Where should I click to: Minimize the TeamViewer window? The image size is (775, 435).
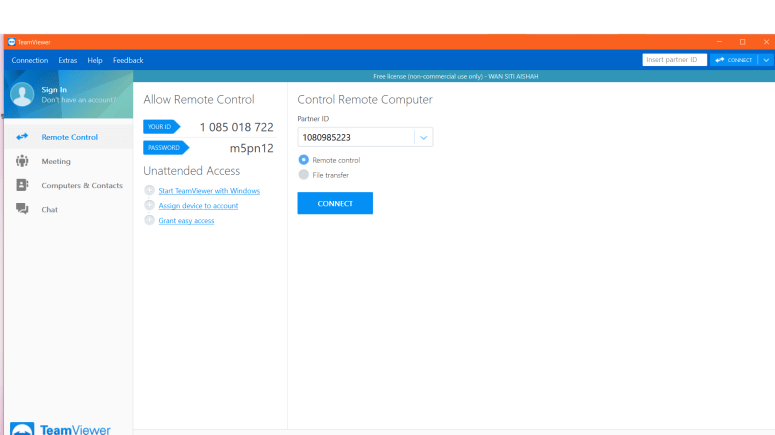(x=719, y=42)
